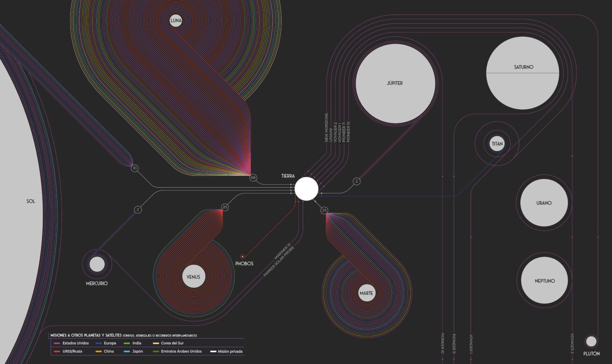Screen dimensions: 612x364
Task: Select the Neptuno planet circle
Action: [x=544, y=281]
